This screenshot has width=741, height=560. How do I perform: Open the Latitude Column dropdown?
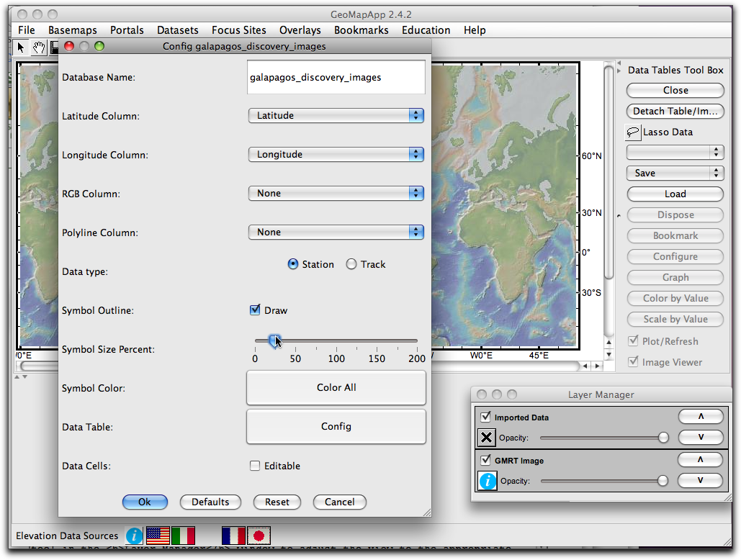tap(336, 115)
